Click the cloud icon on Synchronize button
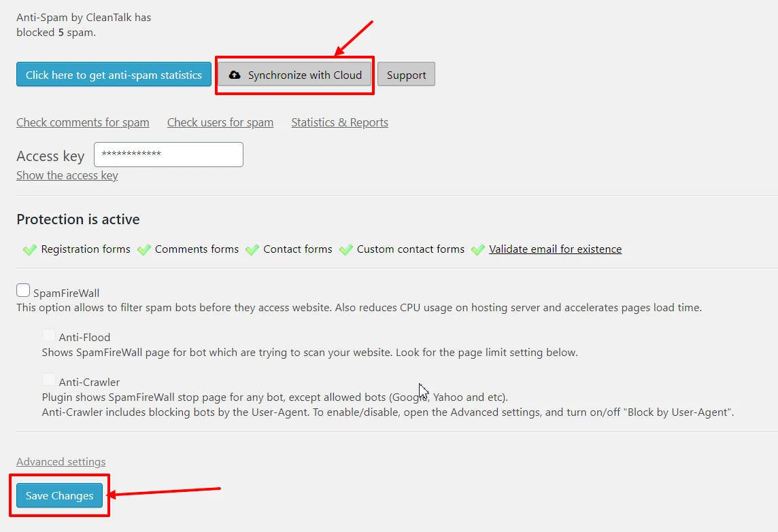Image resolution: width=778 pixels, height=532 pixels. coord(235,75)
